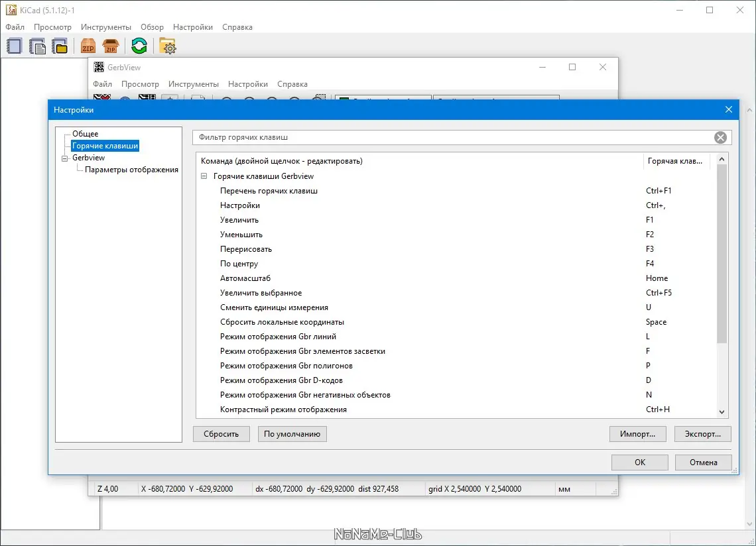Restore hotkeys with По умолчанию button
Image resolution: width=756 pixels, height=546 pixels.
tap(292, 434)
